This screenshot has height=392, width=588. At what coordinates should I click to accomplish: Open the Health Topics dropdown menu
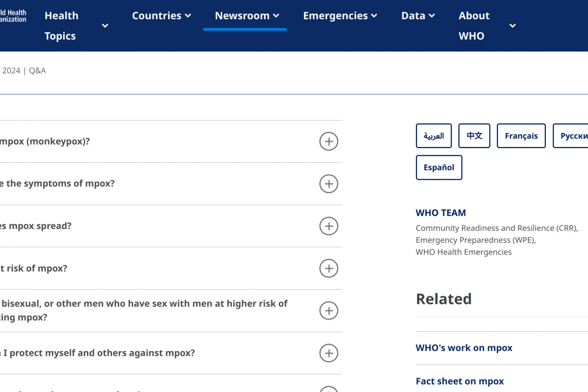(x=76, y=25)
